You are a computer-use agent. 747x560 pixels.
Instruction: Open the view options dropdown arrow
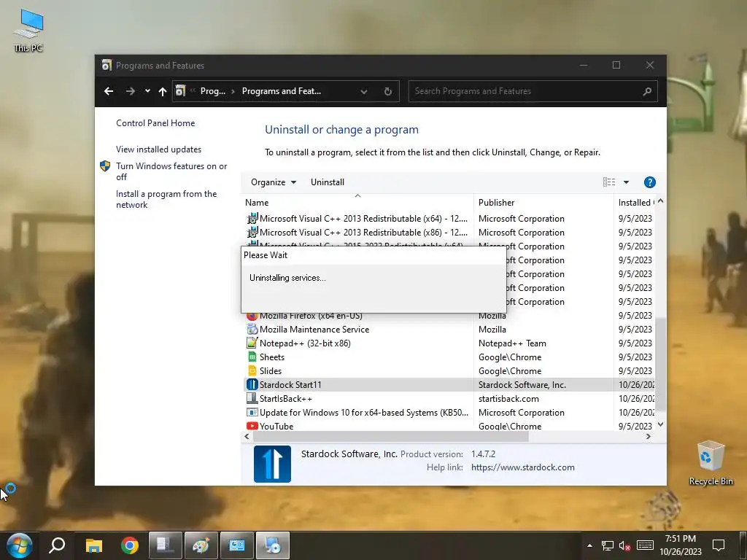tap(626, 182)
